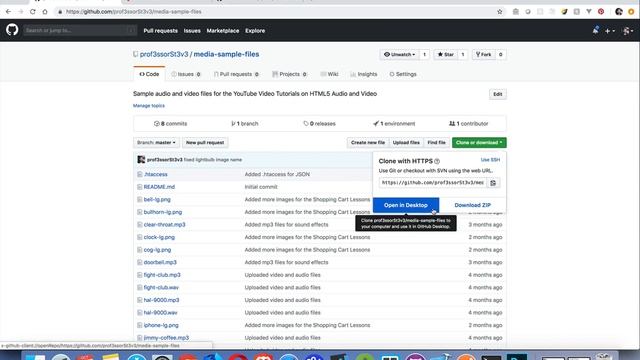Click the file icon next to hal-9000.mp3

(x=140, y=300)
